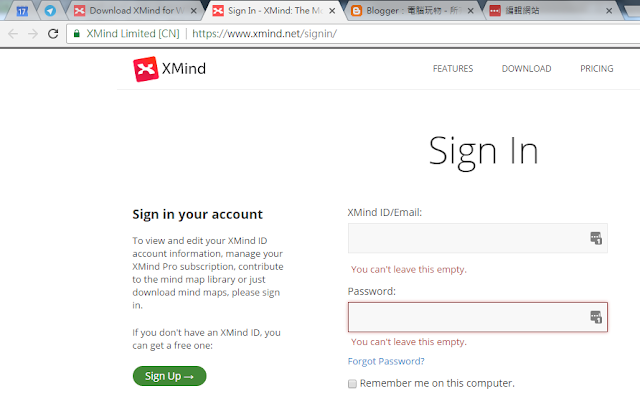Select the Sign In - XMind tab
The image size is (640, 414).
pyautogui.click(x=276, y=11)
